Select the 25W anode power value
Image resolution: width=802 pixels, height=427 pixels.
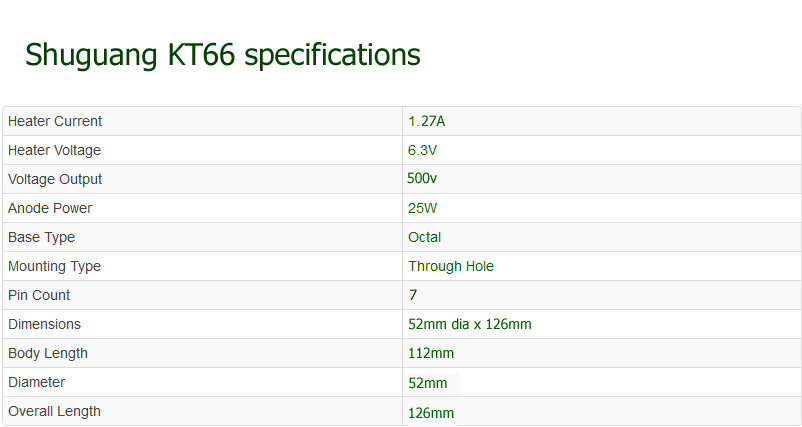tap(422, 208)
